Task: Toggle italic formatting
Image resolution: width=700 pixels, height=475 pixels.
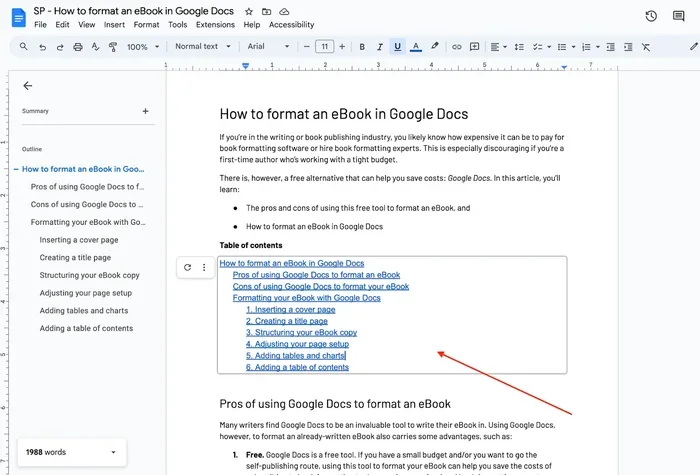Action: [x=379, y=47]
